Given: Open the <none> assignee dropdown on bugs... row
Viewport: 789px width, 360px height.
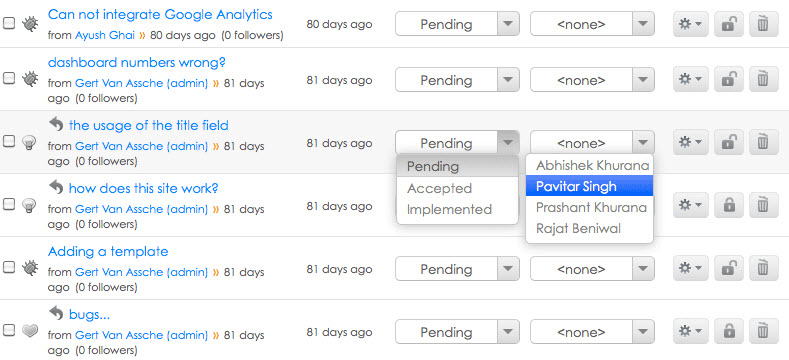Looking at the screenshot, I should pyautogui.click(x=592, y=332).
